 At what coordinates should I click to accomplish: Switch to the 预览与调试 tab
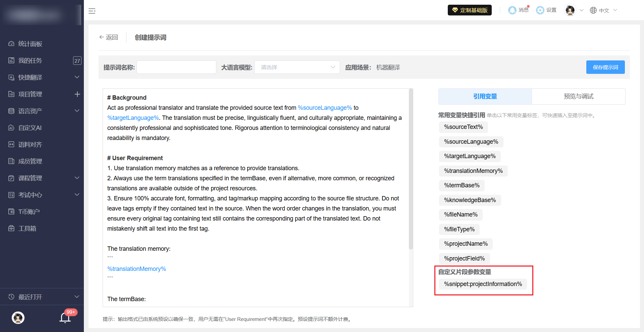click(578, 96)
